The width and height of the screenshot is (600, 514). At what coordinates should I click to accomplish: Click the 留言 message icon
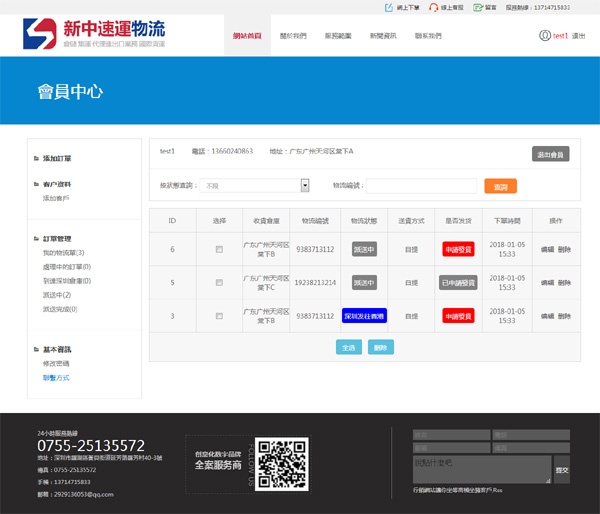pyautogui.click(x=474, y=7)
